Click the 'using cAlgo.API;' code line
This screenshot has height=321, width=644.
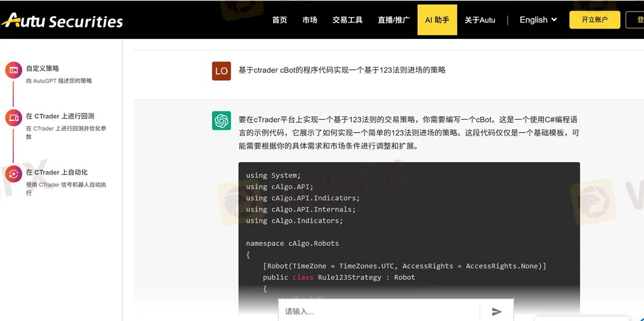tap(280, 187)
